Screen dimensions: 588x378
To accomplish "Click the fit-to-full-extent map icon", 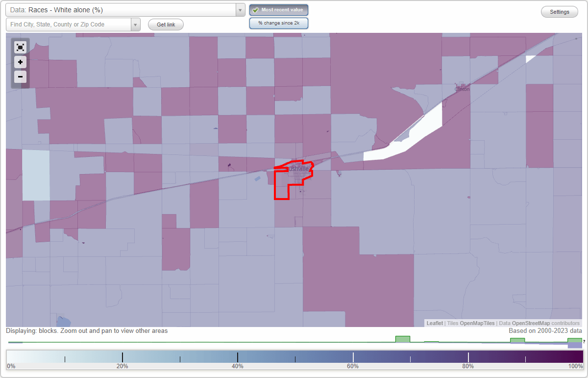I will pos(20,47).
